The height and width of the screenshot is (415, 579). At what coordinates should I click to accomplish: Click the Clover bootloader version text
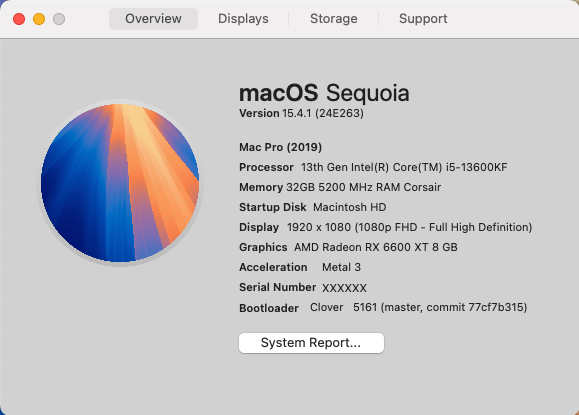click(x=418, y=307)
